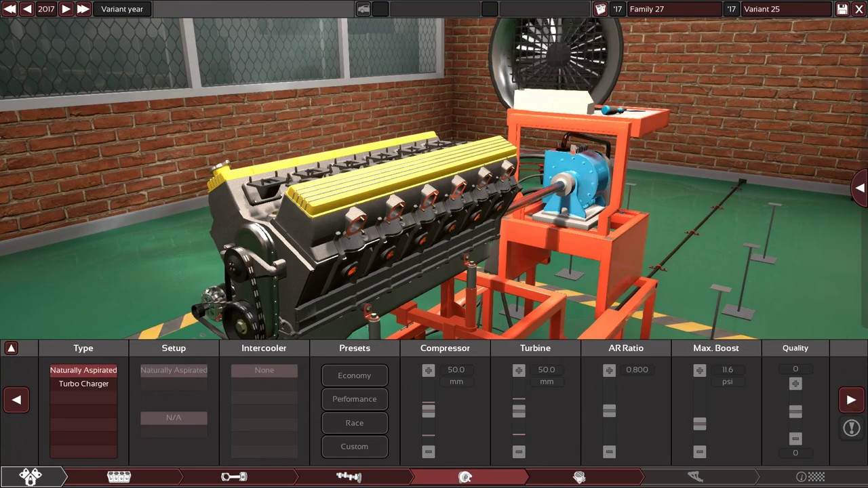Screen dimensions: 868x488
Task: Increase Compressor size with plus button
Action: [x=428, y=370]
